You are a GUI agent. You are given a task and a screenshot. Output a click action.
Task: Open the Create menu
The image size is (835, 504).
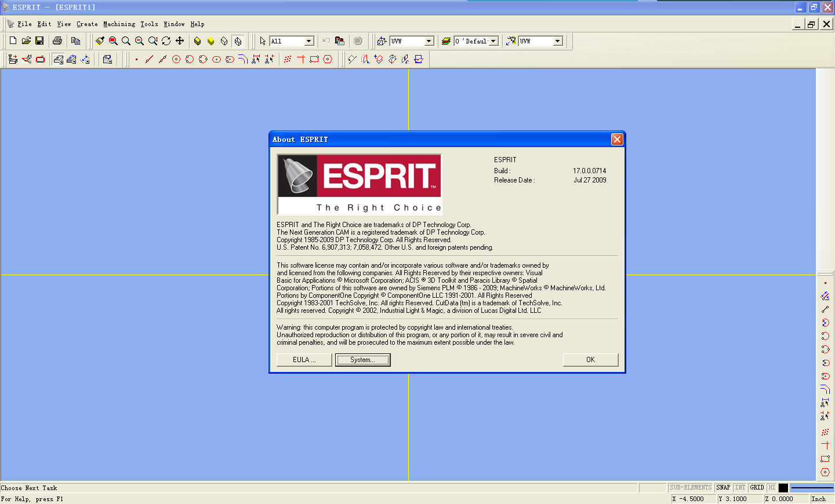click(x=87, y=24)
